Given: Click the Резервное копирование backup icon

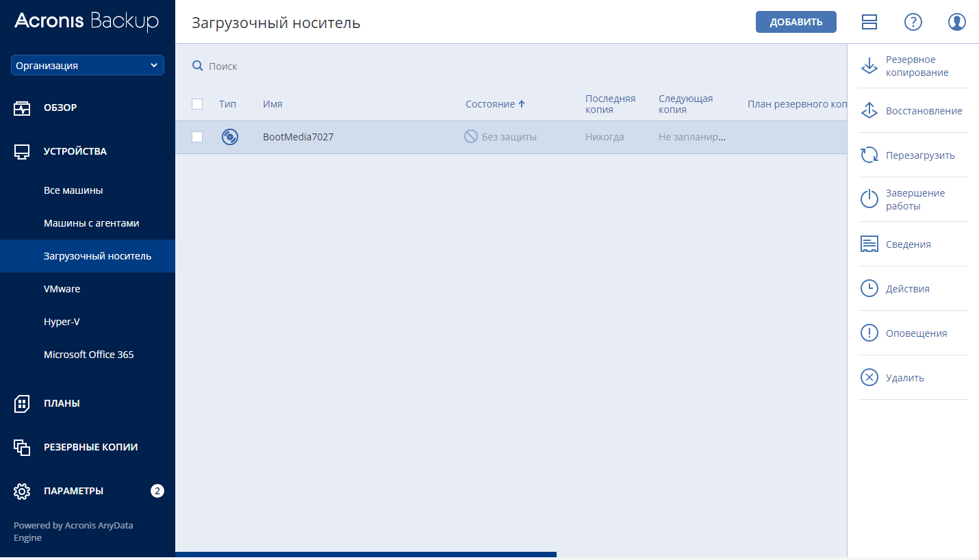Looking at the screenshot, I should pos(869,66).
